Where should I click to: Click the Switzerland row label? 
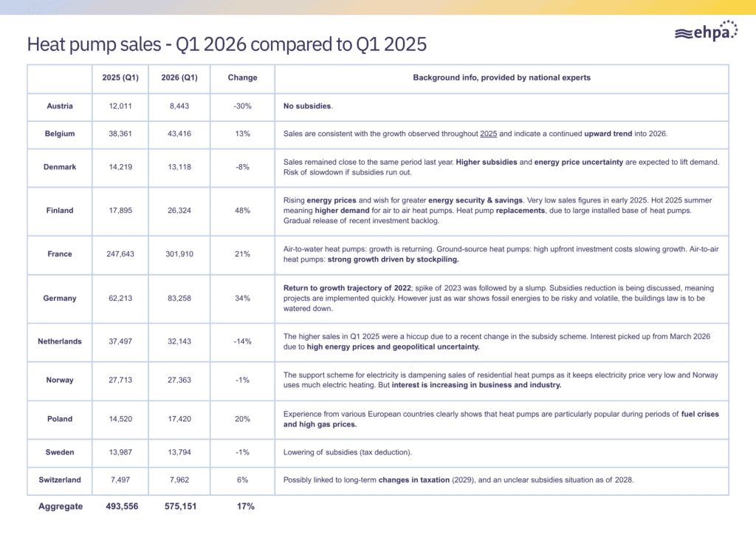[x=60, y=480]
